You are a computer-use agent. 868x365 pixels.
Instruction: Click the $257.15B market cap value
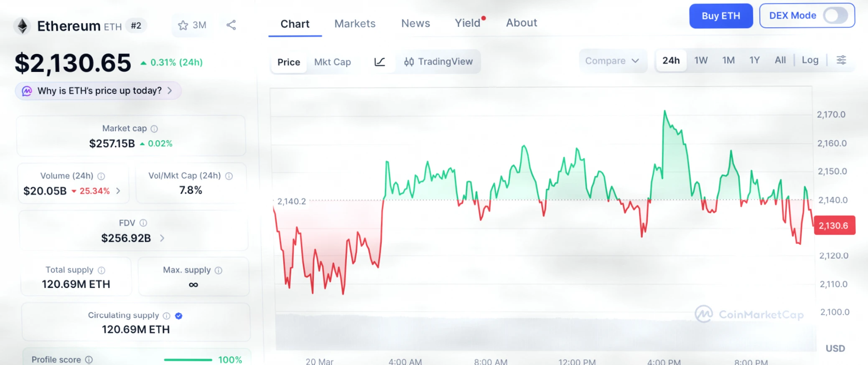coord(112,144)
